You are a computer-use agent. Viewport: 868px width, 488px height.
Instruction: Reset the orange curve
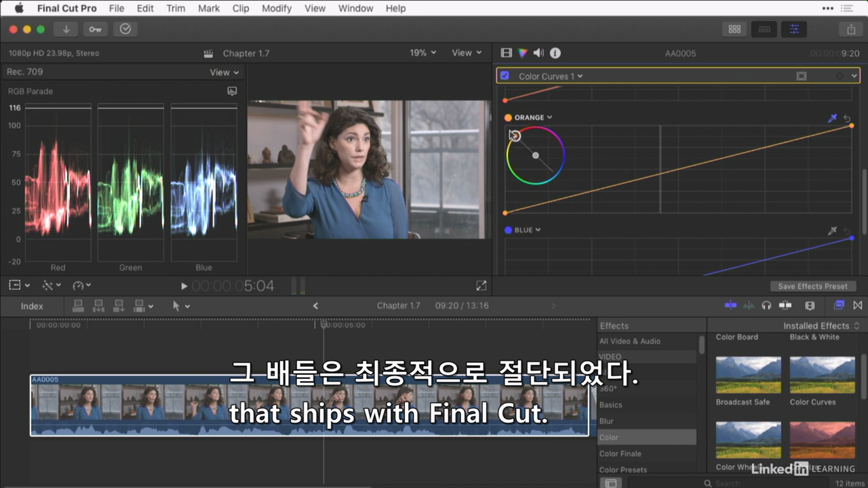[848, 119]
